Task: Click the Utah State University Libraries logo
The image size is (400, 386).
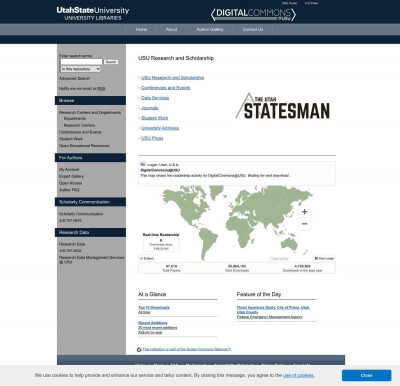Action: [93, 13]
